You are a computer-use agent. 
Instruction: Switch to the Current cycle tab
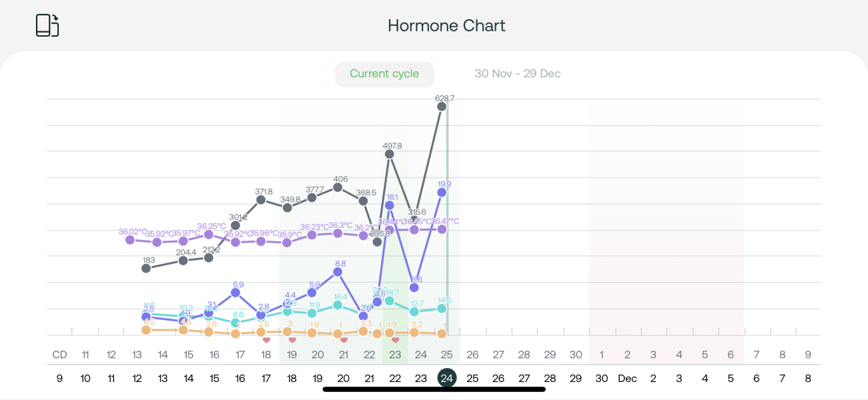pyautogui.click(x=384, y=74)
